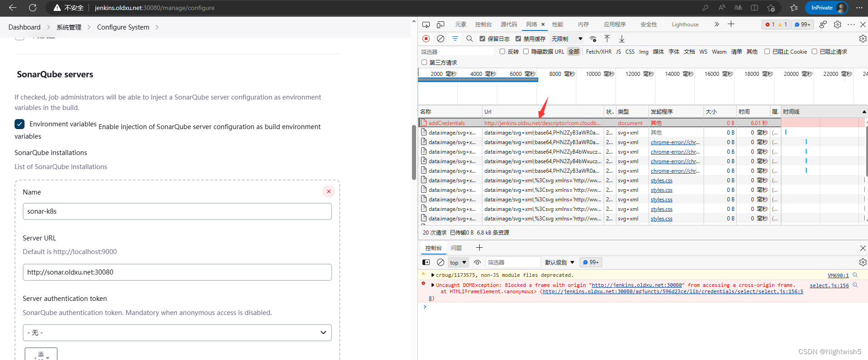Check the Hide data URLs (隐藏数据 URL) checkbox
The image size is (868, 360).
[526, 51]
